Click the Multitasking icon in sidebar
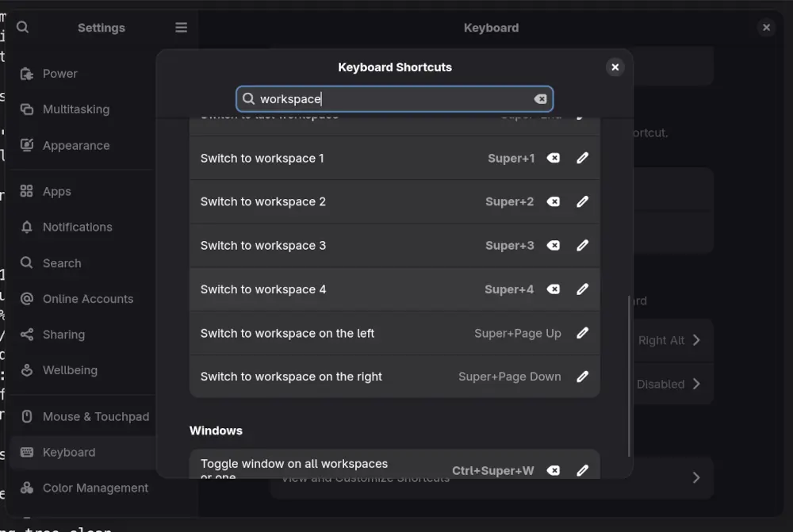The height and width of the screenshot is (532, 793). (x=27, y=109)
